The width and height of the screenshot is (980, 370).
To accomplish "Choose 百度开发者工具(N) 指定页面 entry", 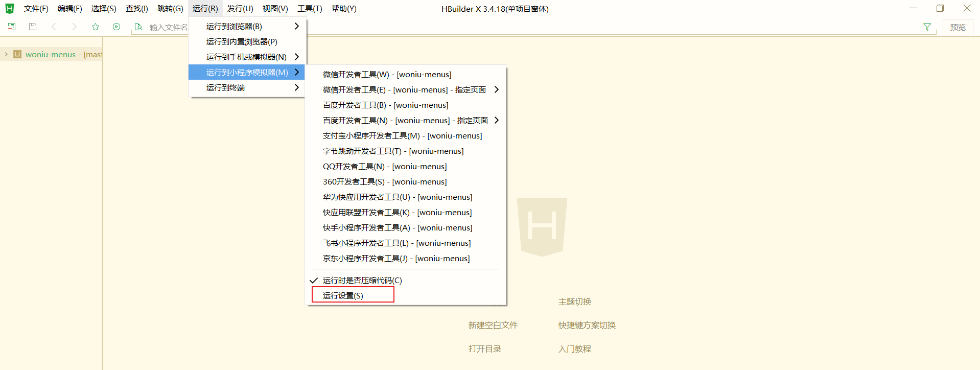I will (406, 120).
